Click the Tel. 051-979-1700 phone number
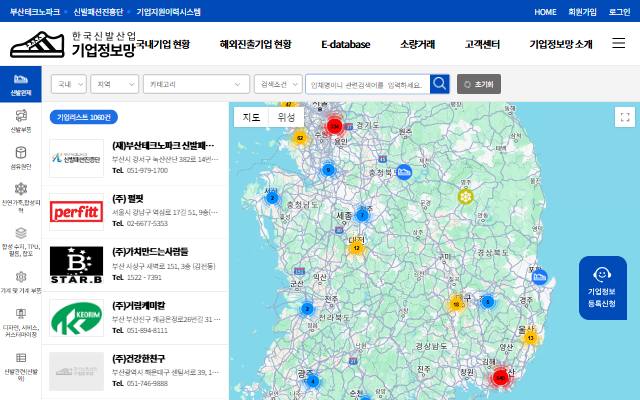The image size is (640, 400). point(140,170)
